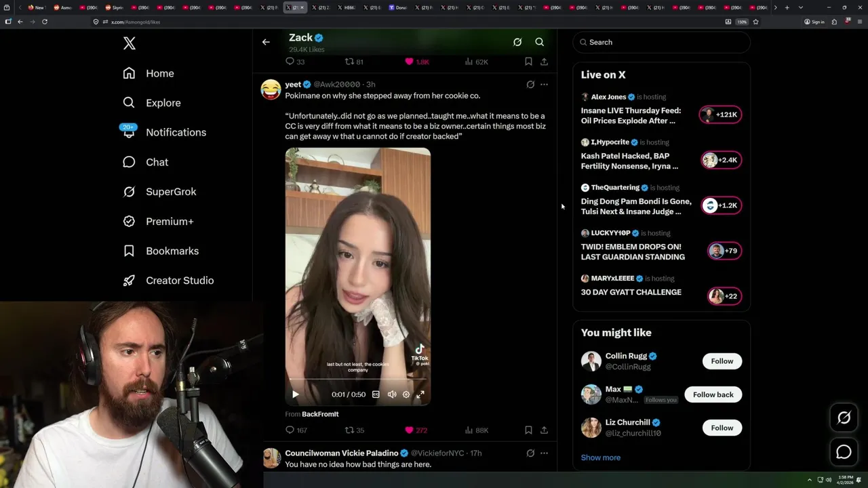Open more options on yeet's post
Viewport: 868px width, 488px height.
[544, 85]
